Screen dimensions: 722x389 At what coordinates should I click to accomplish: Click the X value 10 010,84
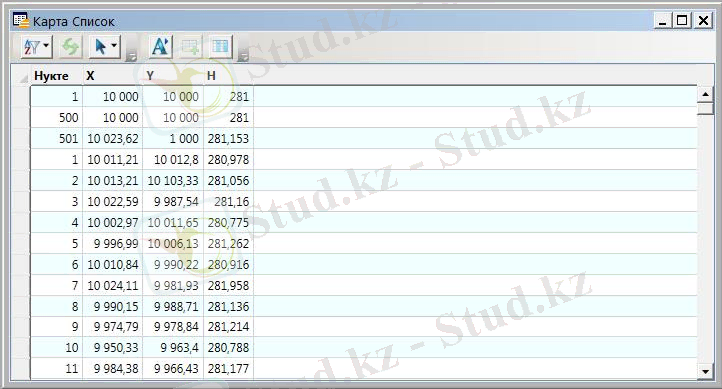[x=112, y=265]
